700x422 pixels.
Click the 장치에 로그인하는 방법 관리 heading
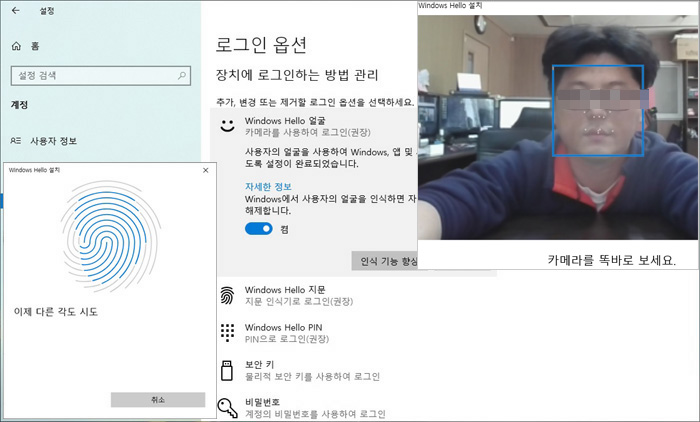pos(297,75)
